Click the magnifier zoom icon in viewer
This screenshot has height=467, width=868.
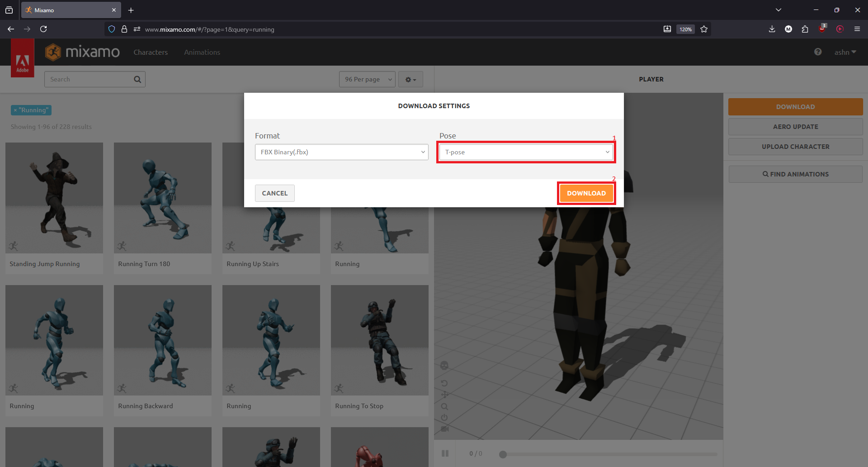point(444,406)
